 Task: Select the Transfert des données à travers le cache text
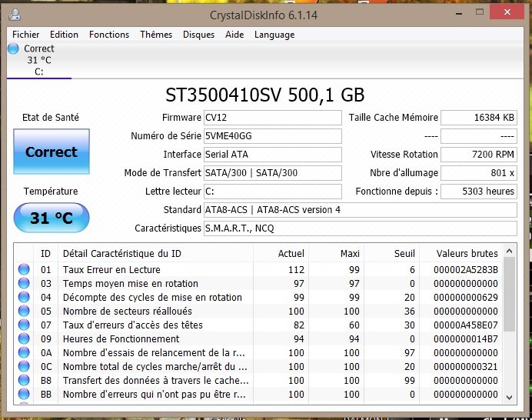tap(156, 381)
